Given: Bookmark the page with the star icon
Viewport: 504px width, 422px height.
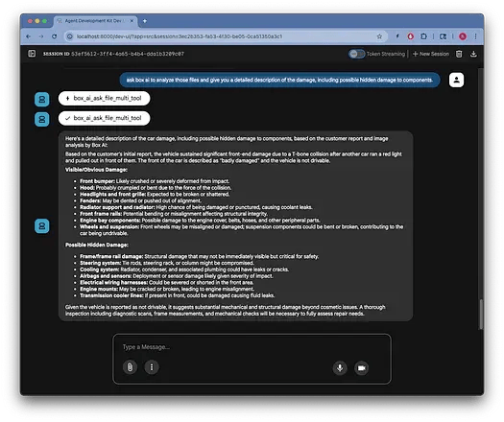Looking at the screenshot, I should (379, 36).
